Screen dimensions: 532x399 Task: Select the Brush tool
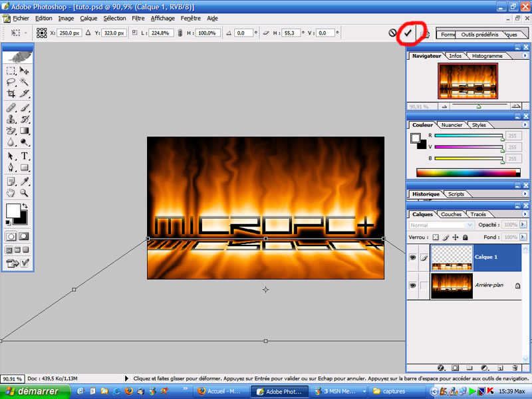point(24,108)
